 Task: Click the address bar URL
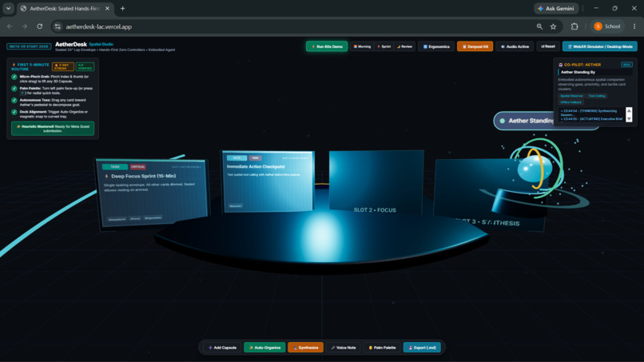99,26
